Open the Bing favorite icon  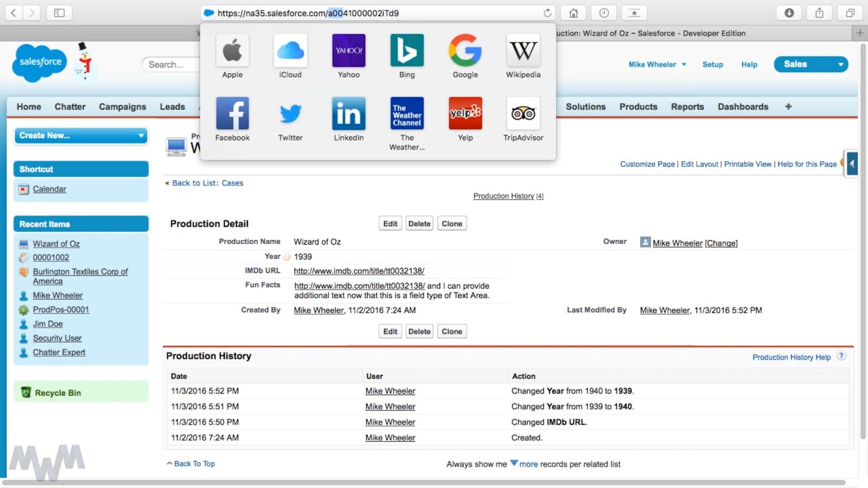pos(407,51)
